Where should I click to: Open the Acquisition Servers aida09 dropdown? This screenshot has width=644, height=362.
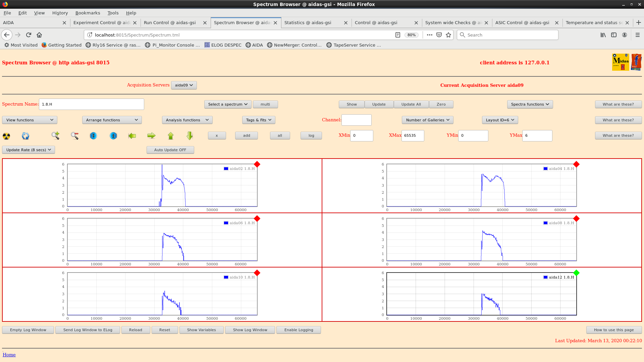point(184,85)
